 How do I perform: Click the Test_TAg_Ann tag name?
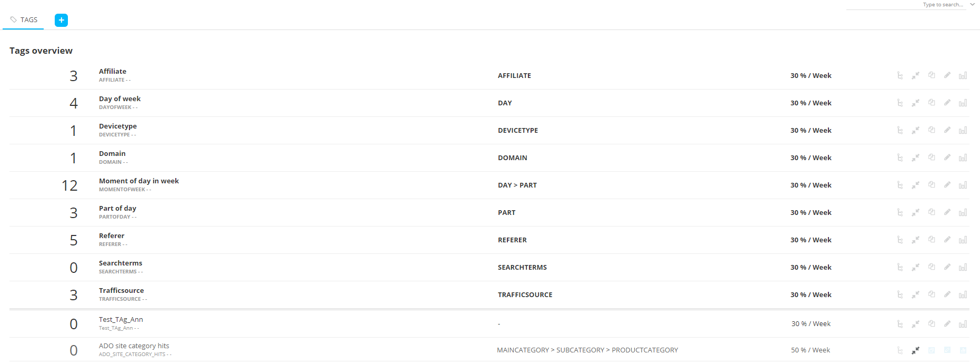pyautogui.click(x=121, y=320)
